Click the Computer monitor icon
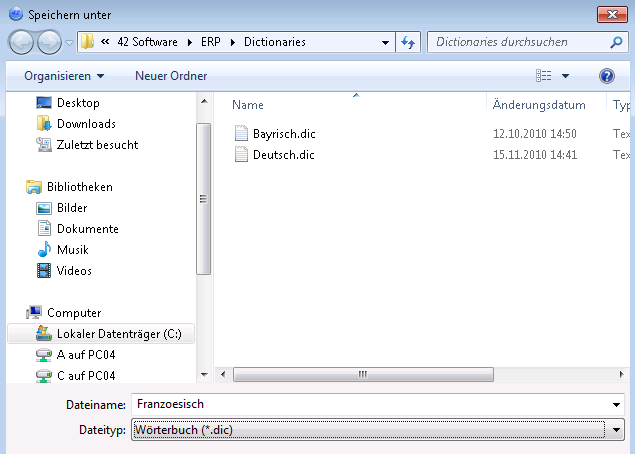Screen dimensions: 635x454 [34, 312]
